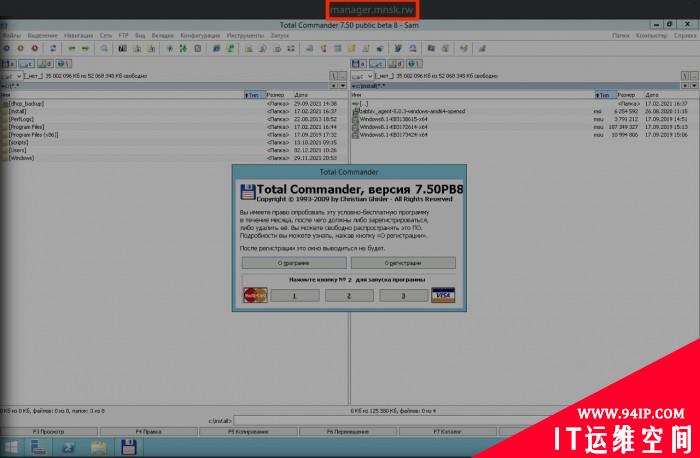This screenshot has width=700, height=458.
Task: Click Total Commander floppy taskbar icon
Action: [129, 447]
